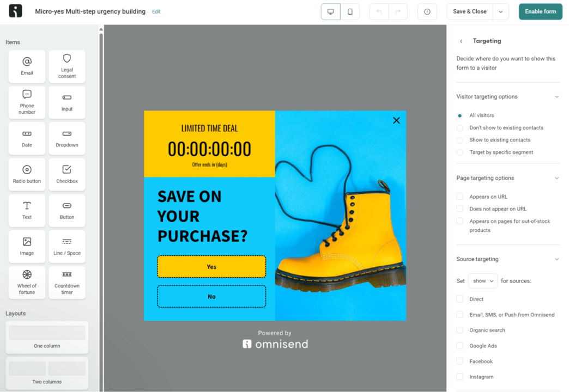Collapse Visitor targeting options section
The width and height of the screenshot is (569, 392).
[x=556, y=97]
